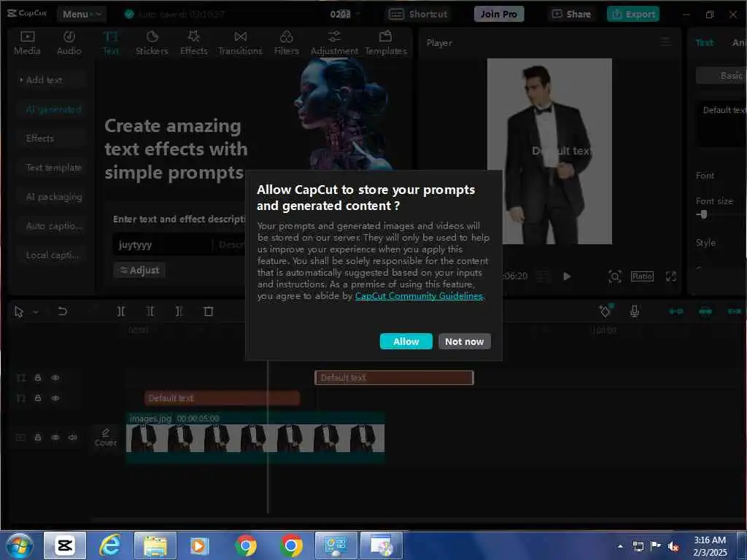747x560 pixels.
Task: Click the marker tag icon in timeline toolbar
Action: click(x=605, y=311)
